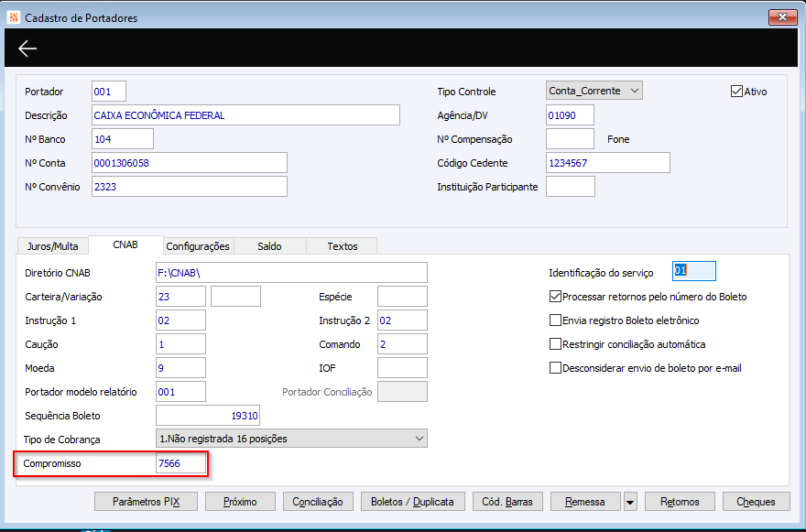Check Desconsiderar envio de boleto por e-mail
806x532 pixels.
pos(555,368)
